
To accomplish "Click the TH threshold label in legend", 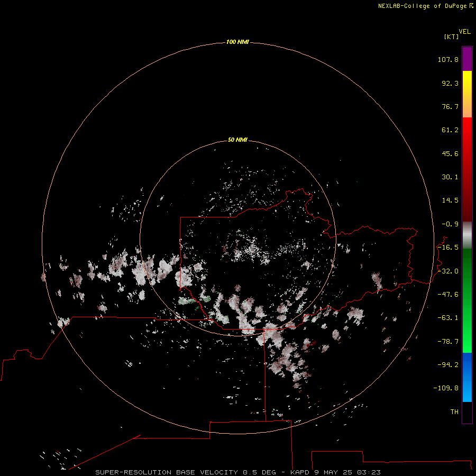I will click(454, 412).
